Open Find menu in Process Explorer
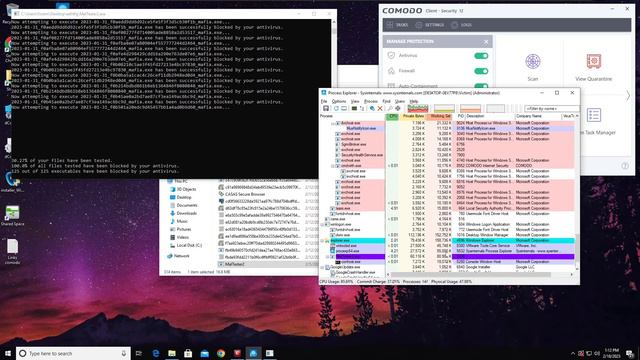 pos(386,101)
